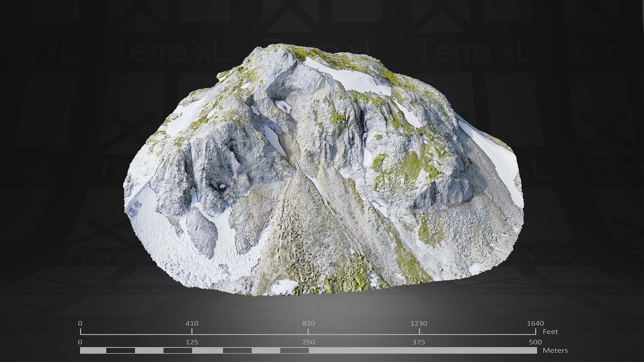This screenshot has width=644, height=362.
Task: Select the "1640" tick label on the Feet scale
Action: click(535, 324)
